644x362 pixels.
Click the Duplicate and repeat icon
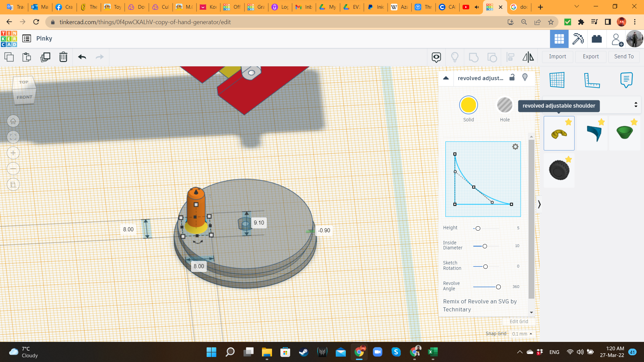(x=45, y=57)
